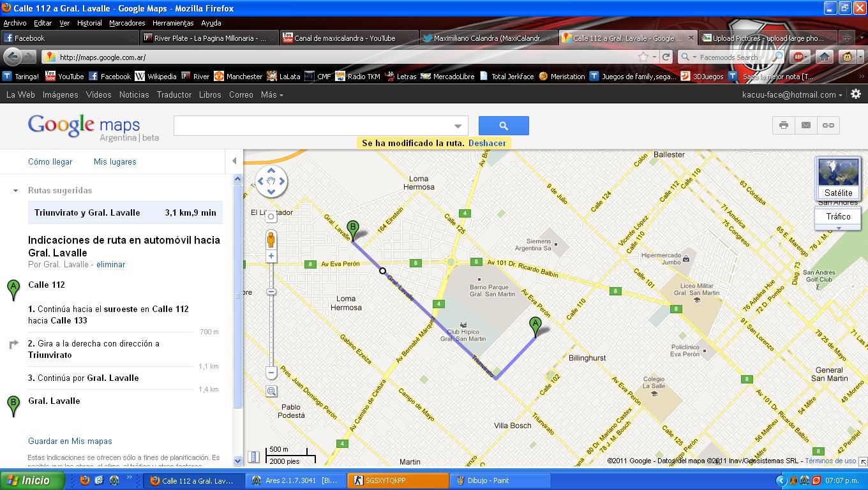Open the Wikipedia bookmark

[155, 76]
